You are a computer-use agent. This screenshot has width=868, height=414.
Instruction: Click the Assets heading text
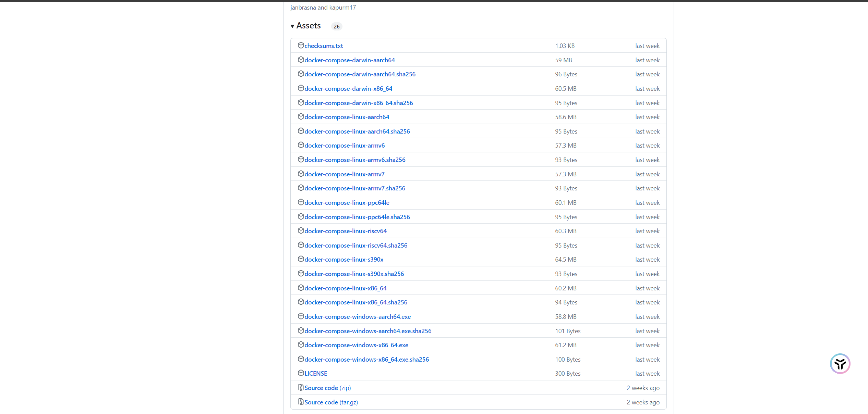tap(309, 26)
